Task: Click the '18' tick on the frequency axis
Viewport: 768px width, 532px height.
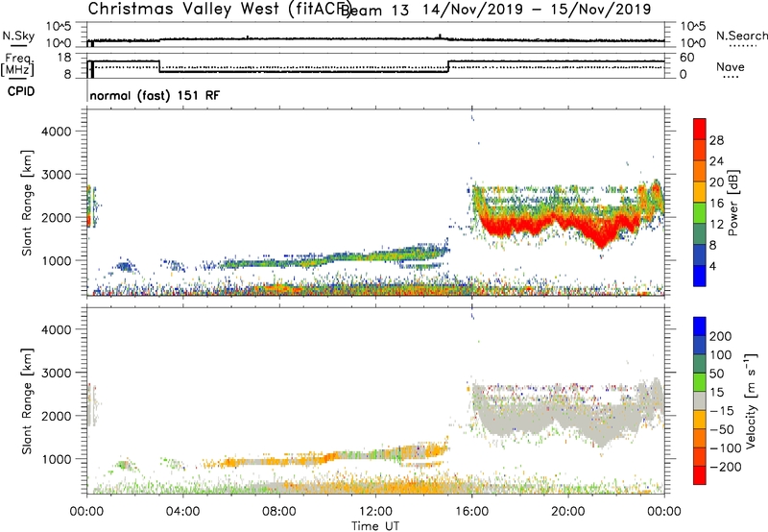Action: pyautogui.click(x=64, y=58)
